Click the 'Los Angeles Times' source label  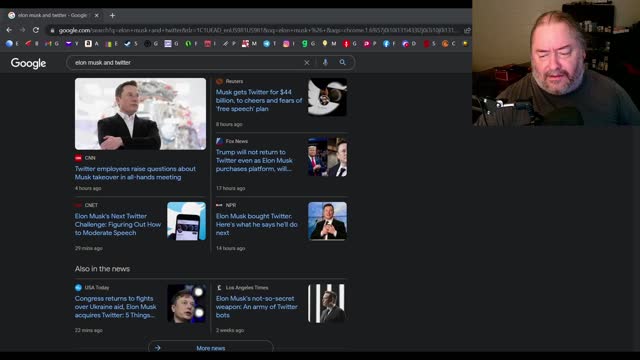coord(247,288)
